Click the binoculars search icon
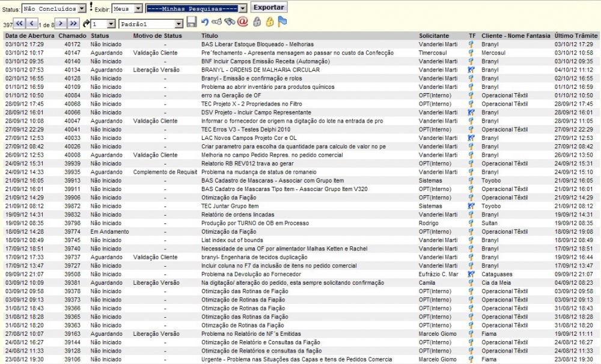Image resolution: width=601 pixels, height=364 pixels. coord(230,23)
